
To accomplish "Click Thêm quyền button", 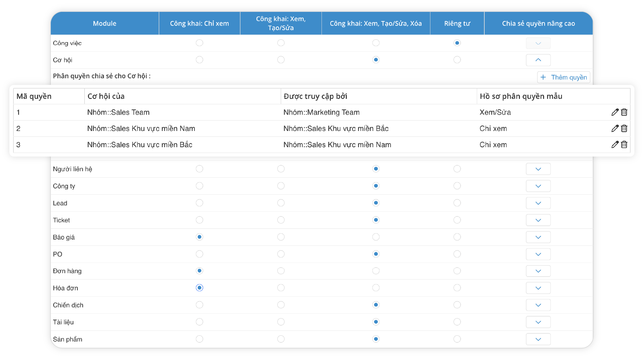I will 564,77.
